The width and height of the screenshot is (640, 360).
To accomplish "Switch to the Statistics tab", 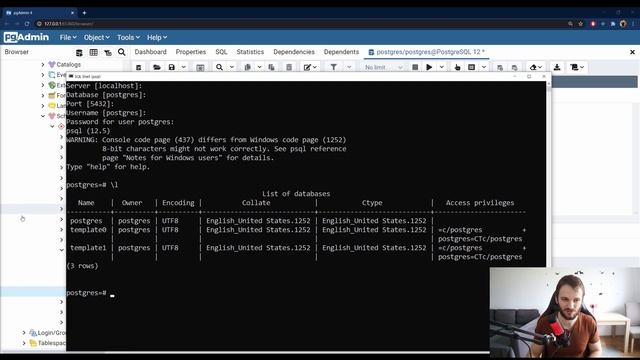I will (x=250, y=52).
